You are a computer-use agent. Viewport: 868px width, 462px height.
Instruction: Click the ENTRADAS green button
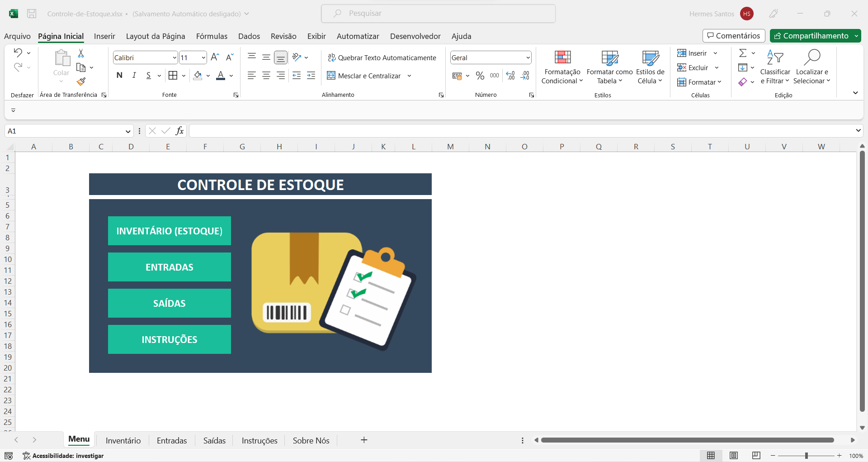click(170, 267)
